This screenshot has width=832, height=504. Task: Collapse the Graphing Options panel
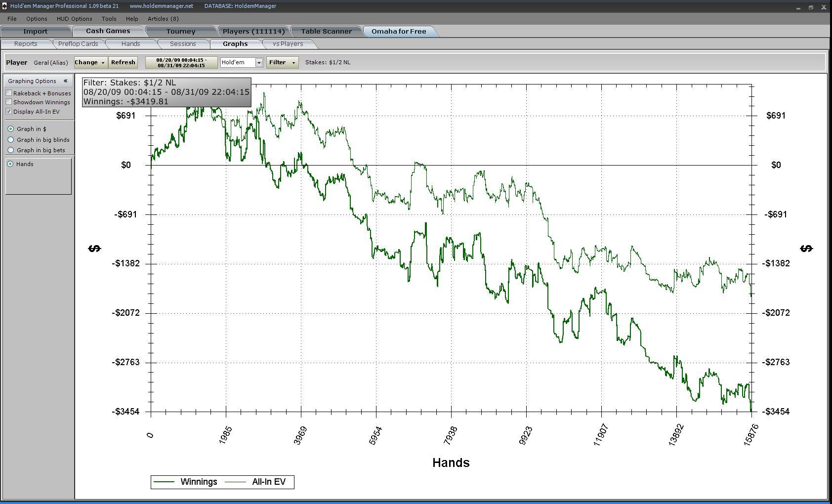[65, 81]
